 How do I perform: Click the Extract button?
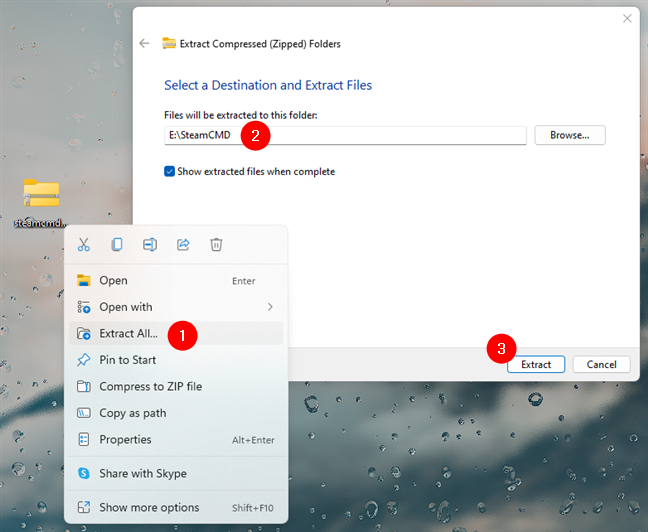click(536, 365)
